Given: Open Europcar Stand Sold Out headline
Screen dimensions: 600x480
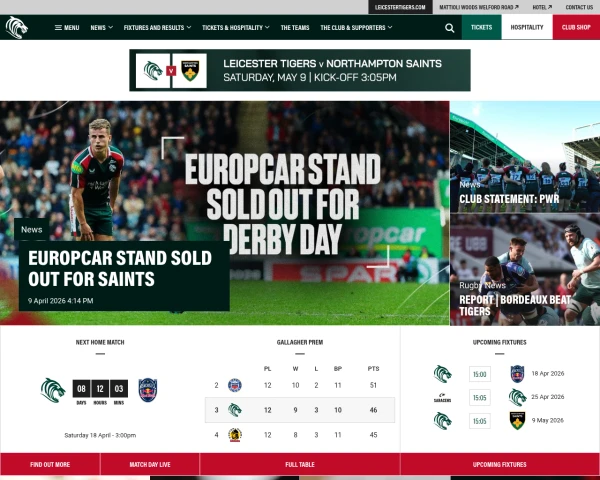Looking at the screenshot, I should pos(120,268).
